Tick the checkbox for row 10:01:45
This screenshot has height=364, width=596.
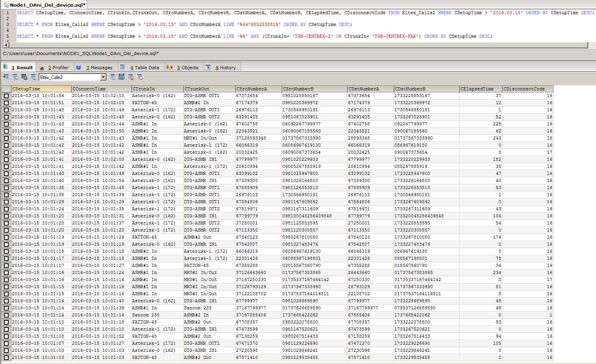pos(6,117)
